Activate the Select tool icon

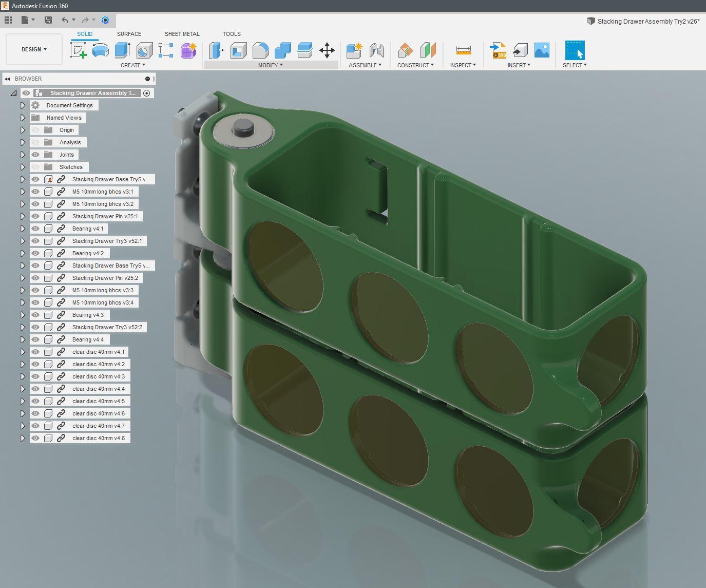click(575, 50)
